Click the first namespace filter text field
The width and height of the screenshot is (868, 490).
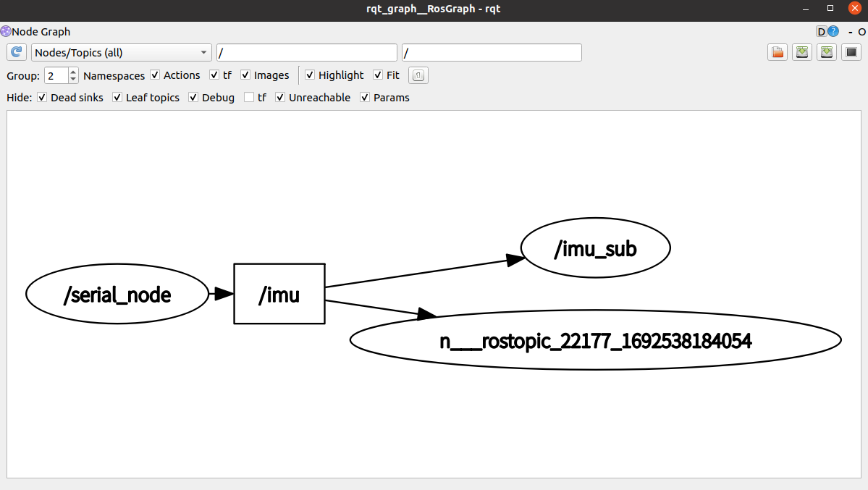point(306,53)
